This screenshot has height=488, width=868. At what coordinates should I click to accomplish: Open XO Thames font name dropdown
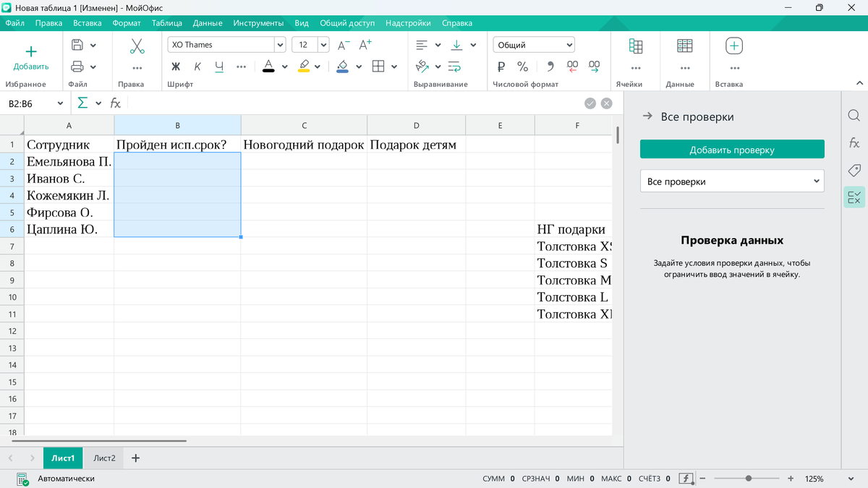tap(280, 45)
